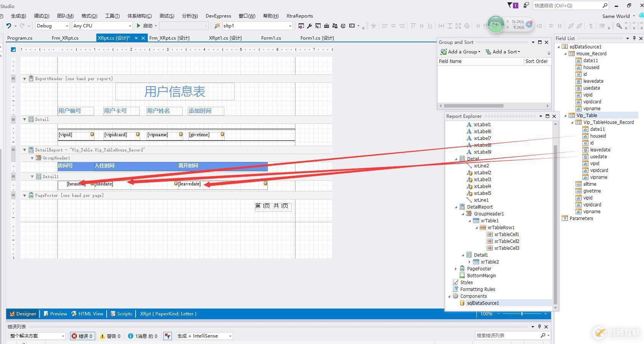Image resolution: width=644 pixels, height=344 pixels.
Task: Click the find magnifier toolbar icon
Action: [619, 26]
